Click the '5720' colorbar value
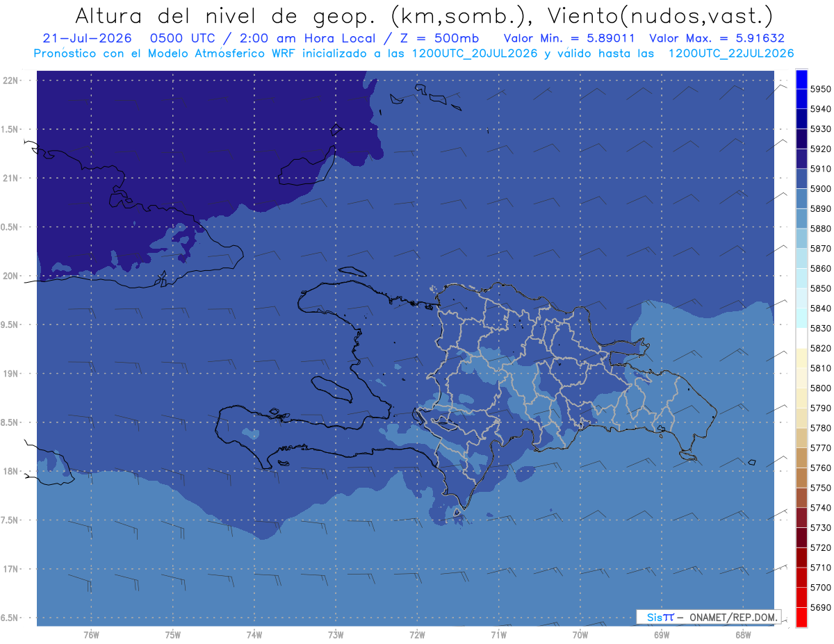The image size is (834, 644). coord(820,548)
